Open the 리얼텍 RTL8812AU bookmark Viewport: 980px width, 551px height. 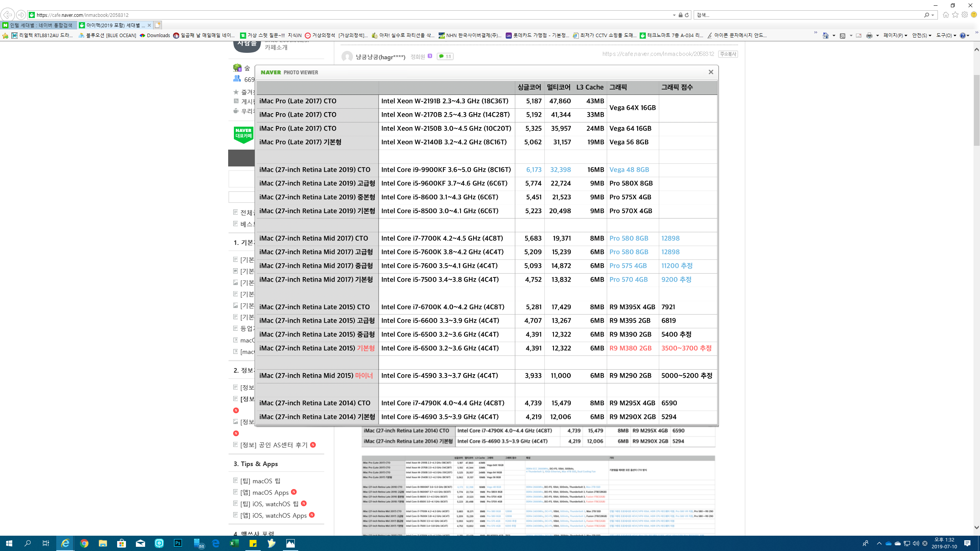click(42, 35)
